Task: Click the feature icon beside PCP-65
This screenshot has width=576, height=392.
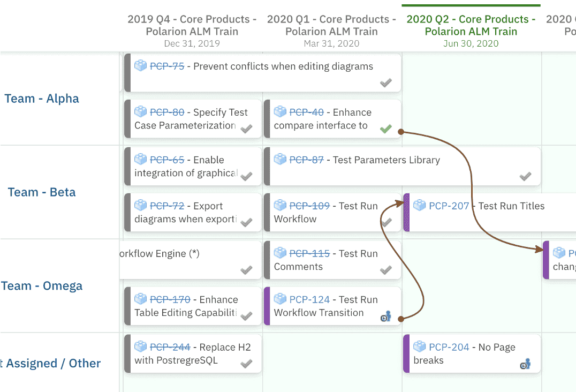Action: 140,159
